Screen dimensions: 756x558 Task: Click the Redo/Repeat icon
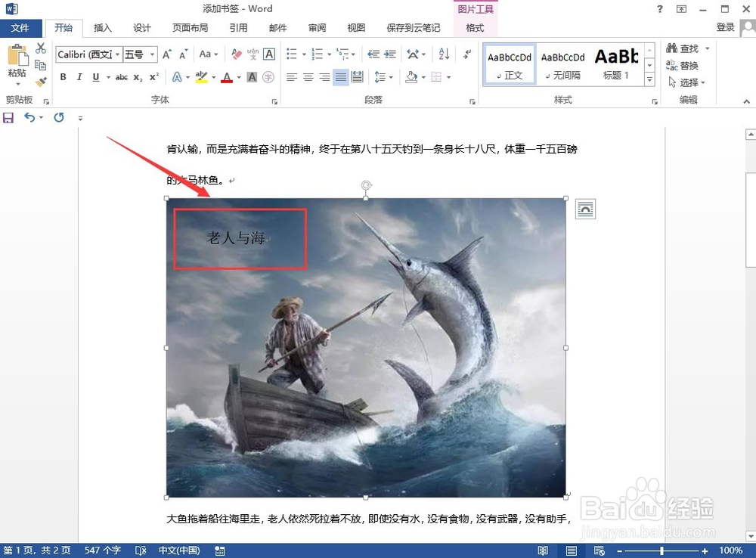[x=59, y=118]
